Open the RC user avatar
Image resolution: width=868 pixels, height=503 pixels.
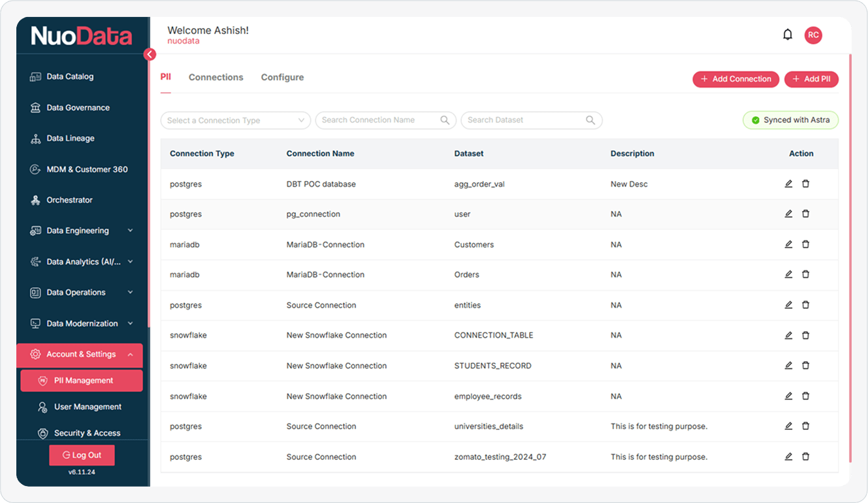[813, 35]
